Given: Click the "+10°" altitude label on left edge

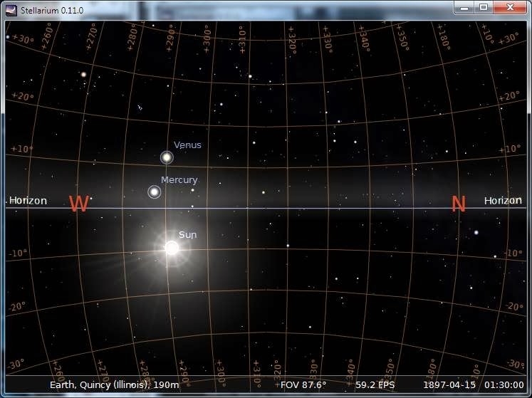Looking at the screenshot, I should [21, 149].
